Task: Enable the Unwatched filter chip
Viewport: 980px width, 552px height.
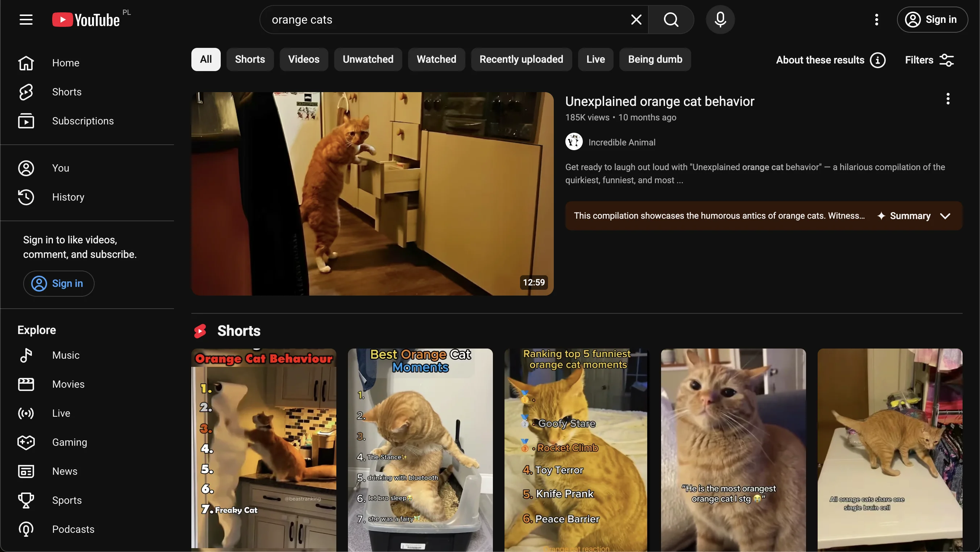Action: (x=367, y=59)
